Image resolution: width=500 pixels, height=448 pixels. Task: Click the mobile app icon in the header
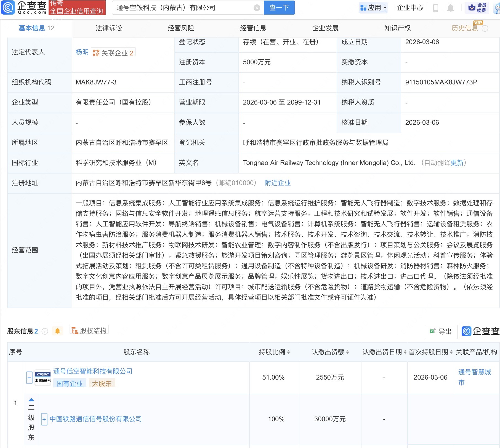[436, 8]
